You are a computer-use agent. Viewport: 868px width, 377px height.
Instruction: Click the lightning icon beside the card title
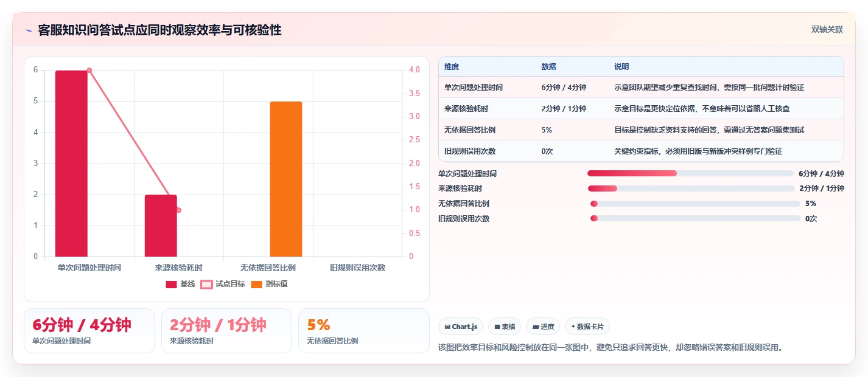tap(29, 30)
